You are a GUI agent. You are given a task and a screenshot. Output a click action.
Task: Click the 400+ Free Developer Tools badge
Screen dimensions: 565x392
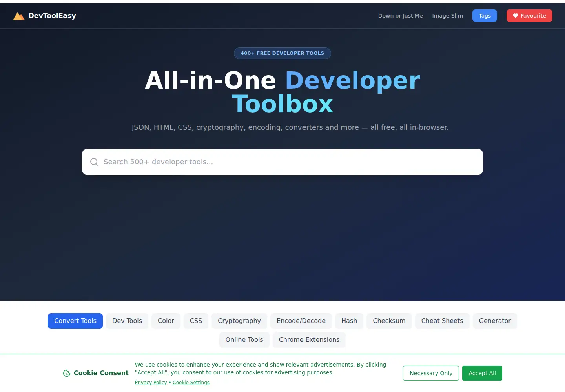[x=282, y=53]
